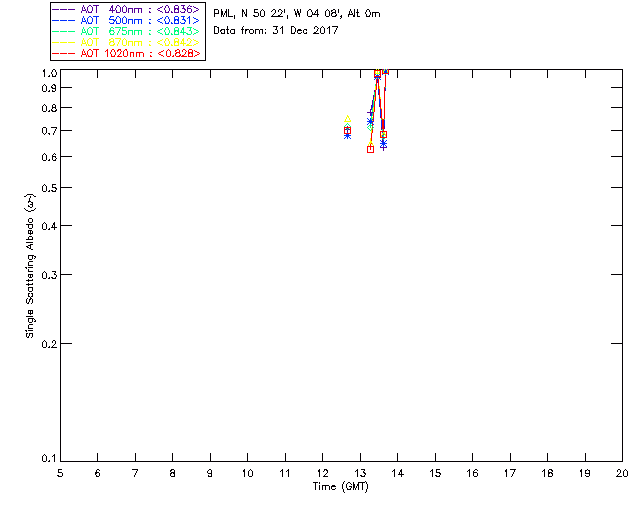The height and width of the screenshot is (512, 640).
Task: Click the hour 5 x-axis tick label
Action: [x=60, y=473]
